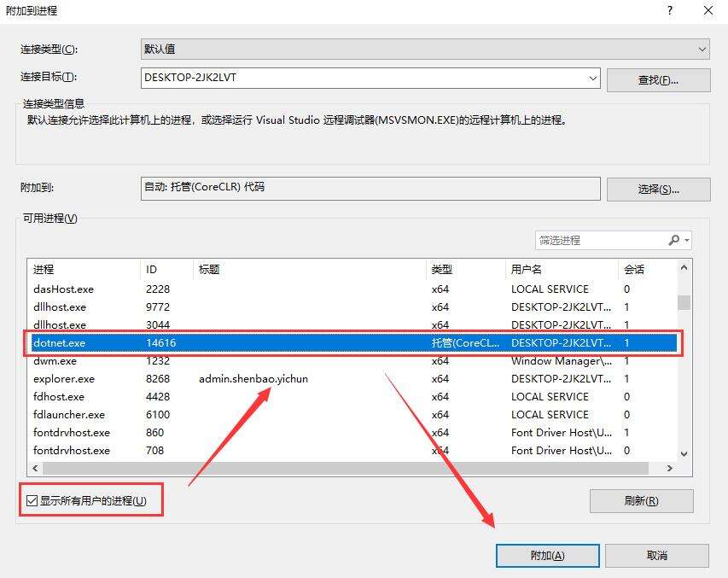Click the horizontal scroll left arrow
Screen dimensions: 728x578
(x=35, y=469)
